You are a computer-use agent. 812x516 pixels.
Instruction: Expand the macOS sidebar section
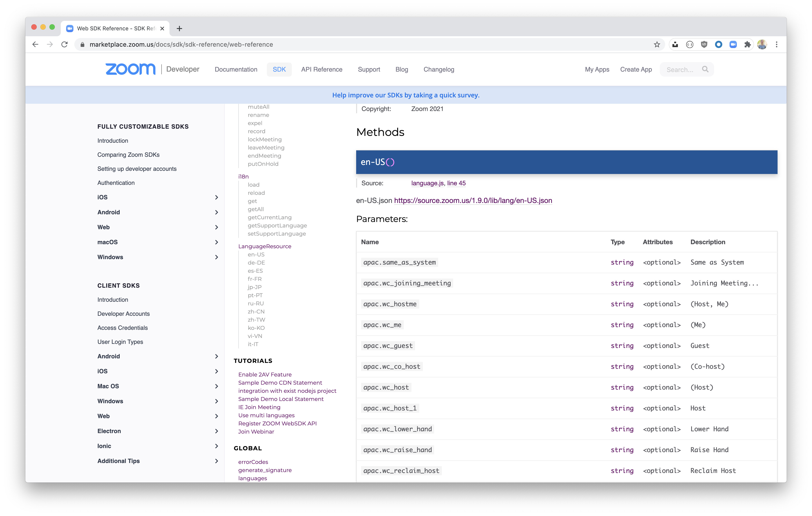point(217,242)
